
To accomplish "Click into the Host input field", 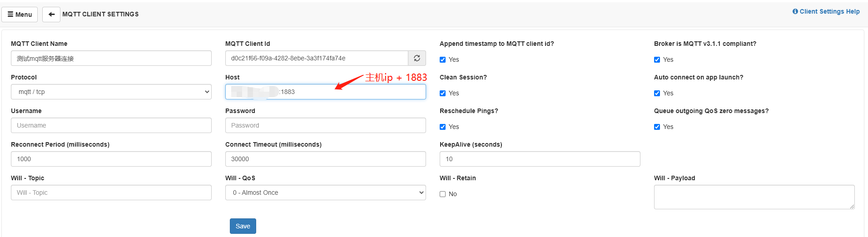I will pyautogui.click(x=354, y=92).
